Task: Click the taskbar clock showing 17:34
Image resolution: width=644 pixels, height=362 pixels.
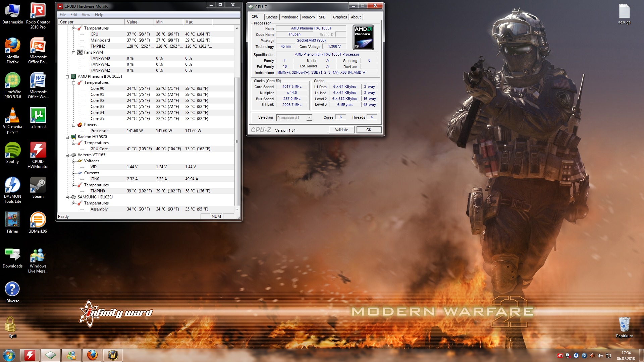Action: coord(626,356)
